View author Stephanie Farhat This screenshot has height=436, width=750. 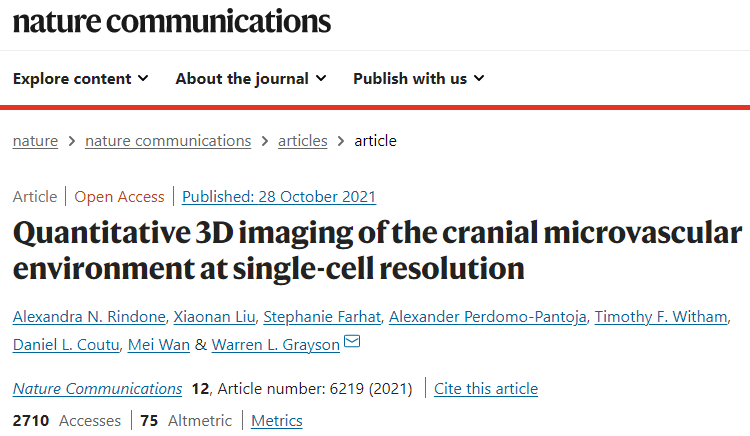pos(322,316)
